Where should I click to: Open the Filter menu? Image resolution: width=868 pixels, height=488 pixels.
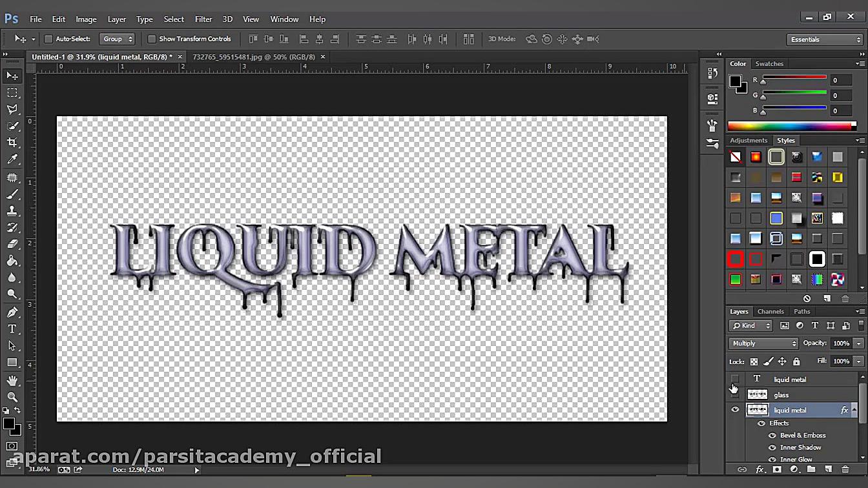coord(203,19)
